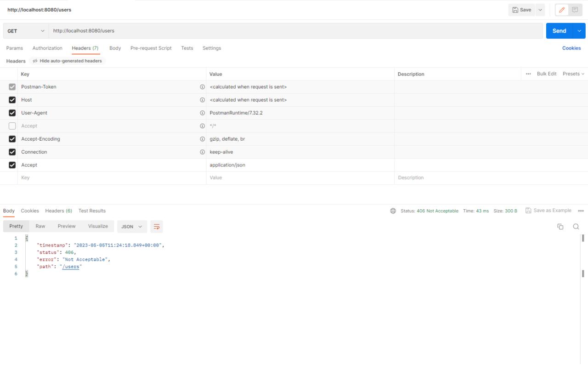Screen dimensions: 588x366
Task: Open the GET method dropdown
Action: pyautogui.click(x=26, y=31)
